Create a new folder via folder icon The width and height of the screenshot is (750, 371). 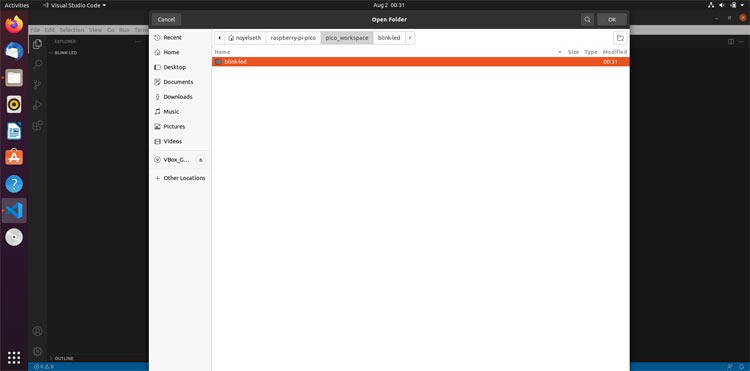click(620, 38)
